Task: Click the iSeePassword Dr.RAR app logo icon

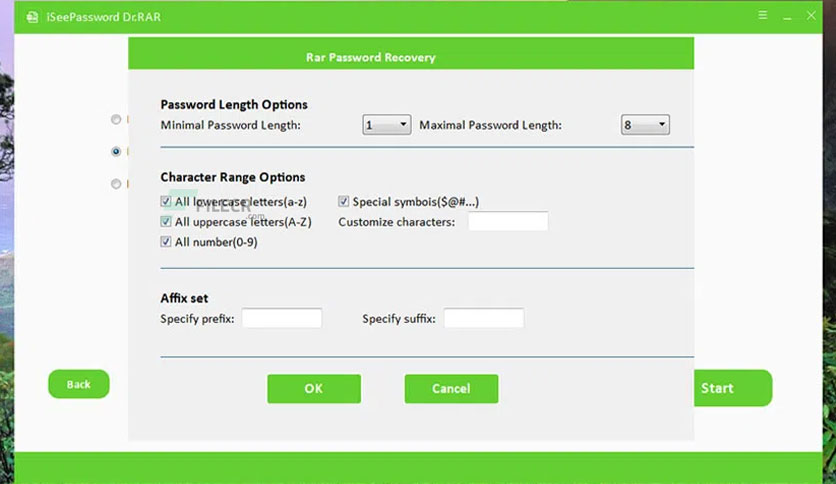Action: coord(33,17)
